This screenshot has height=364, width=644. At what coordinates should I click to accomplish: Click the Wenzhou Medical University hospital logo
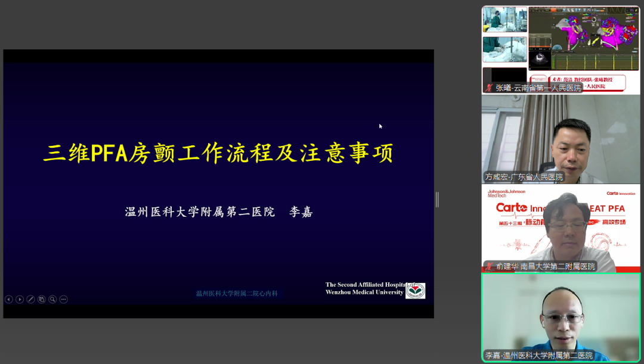pyautogui.click(x=415, y=290)
